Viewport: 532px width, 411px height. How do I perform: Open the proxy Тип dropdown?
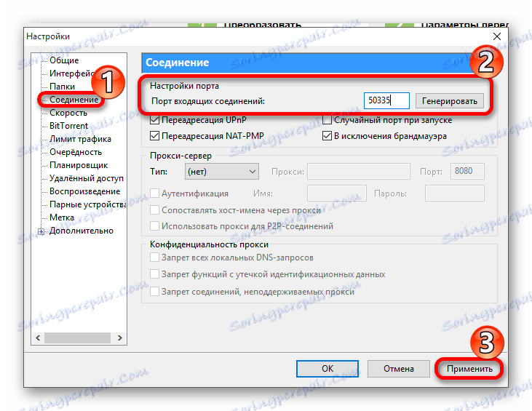pyautogui.click(x=222, y=172)
